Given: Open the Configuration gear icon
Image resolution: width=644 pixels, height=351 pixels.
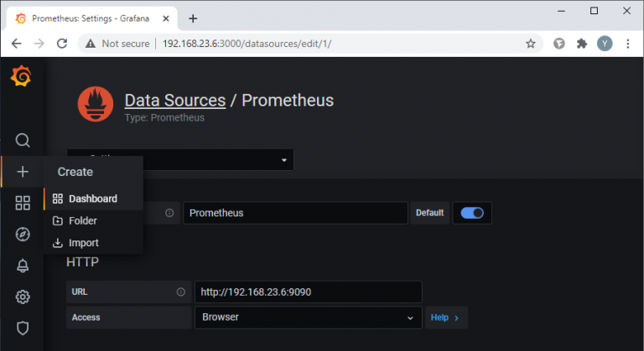Looking at the screenshot, I should (x=23, y=297).
